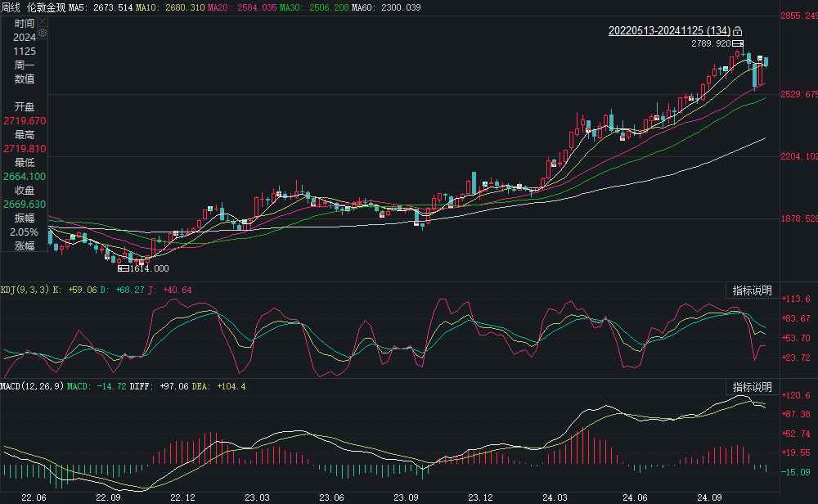The width and height of the screenshot is (818, 504).
Task: Select the 周线 period label
Action: 11,7
